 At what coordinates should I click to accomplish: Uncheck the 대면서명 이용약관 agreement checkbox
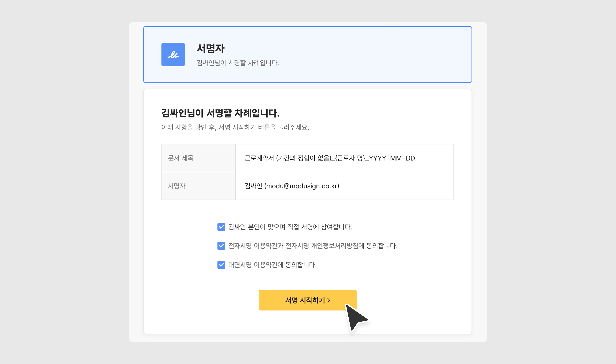[x=221, y=265]
